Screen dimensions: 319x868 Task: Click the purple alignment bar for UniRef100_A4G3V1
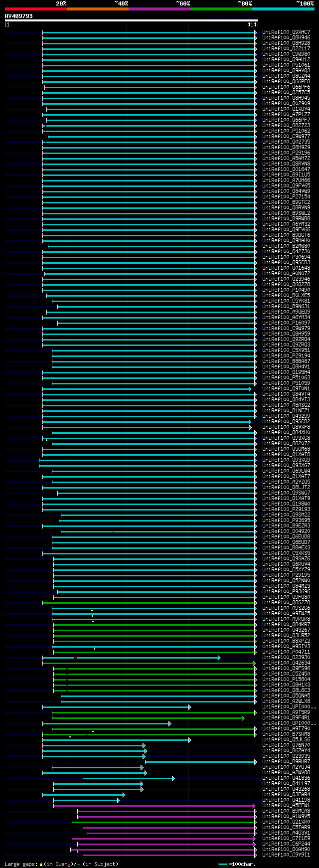pyautogui.click(x=171, y=833)
